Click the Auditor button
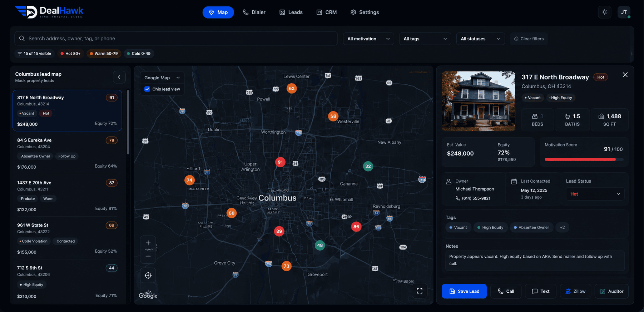The width and height of the screenshot is (644, 312). (x=611, y=291)
